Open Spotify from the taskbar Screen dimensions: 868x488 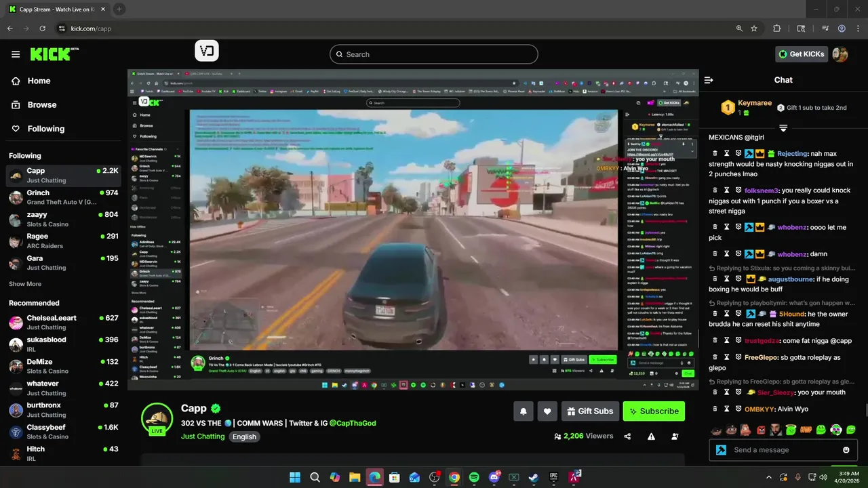point(474,477)
